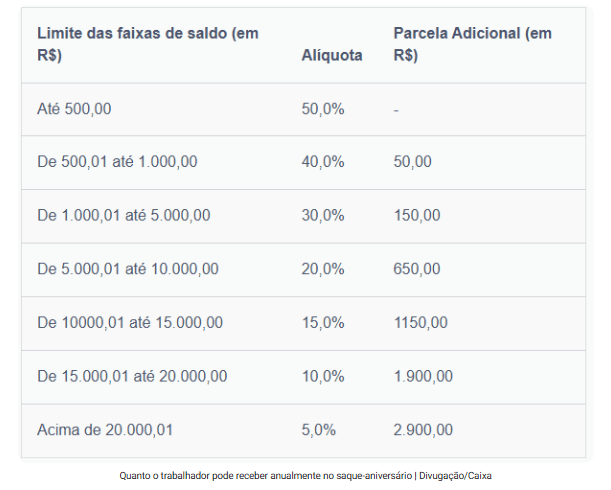Select the 'Acima de 20.000,01' cell
The image size is (611, 490).
pyautogui.click(x=105, y=430)
